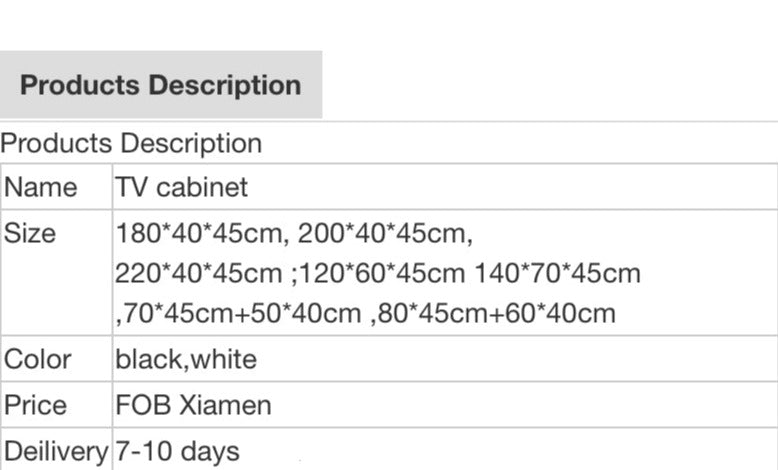Click the 70*45cm+50*40cm size text

[241, 314]
